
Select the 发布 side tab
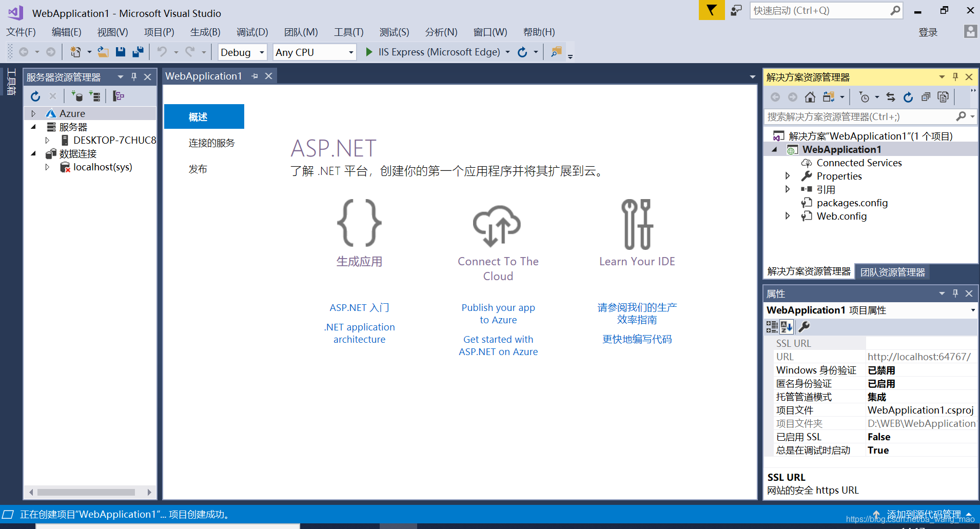tap(198, 169)
